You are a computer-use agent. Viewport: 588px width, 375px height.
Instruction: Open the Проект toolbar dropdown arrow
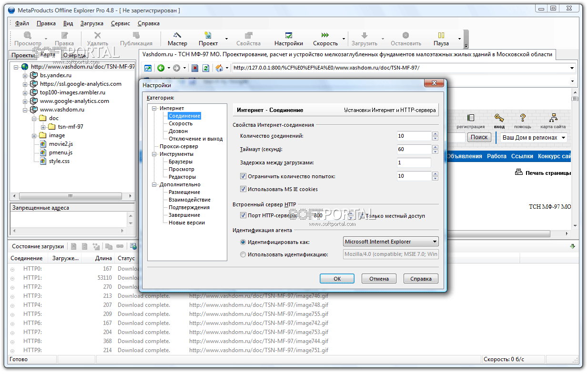(226, 39)
